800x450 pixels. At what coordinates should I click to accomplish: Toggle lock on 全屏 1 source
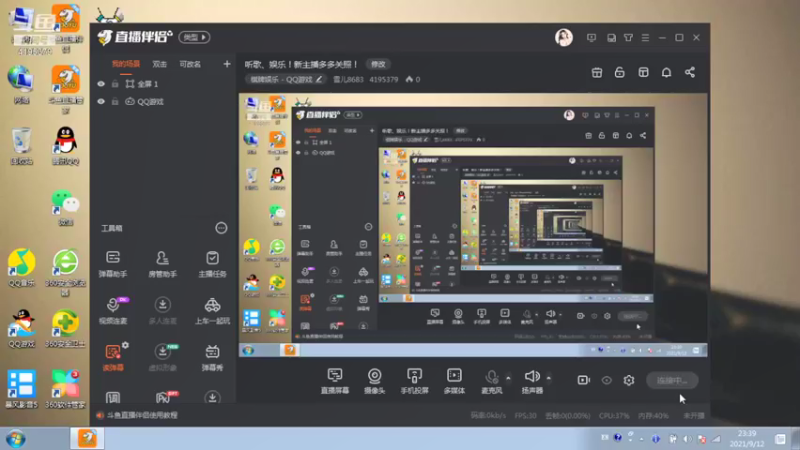pos(115,84)
